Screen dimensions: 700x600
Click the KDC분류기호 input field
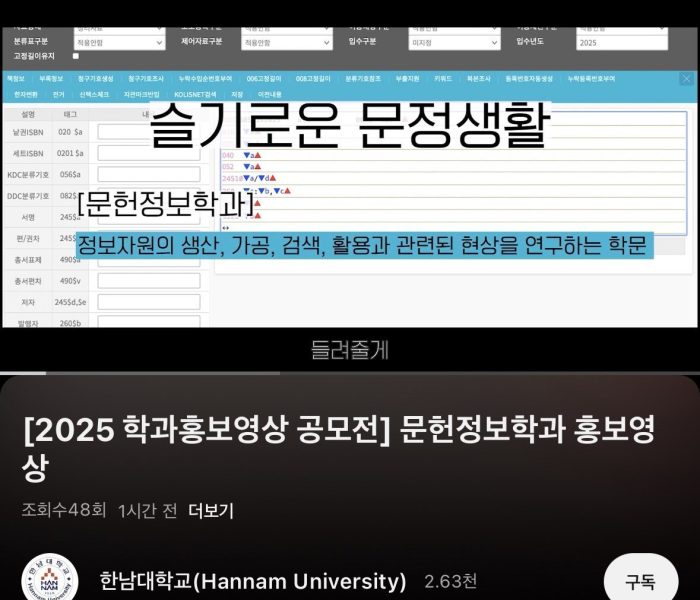tap(149, 174)
